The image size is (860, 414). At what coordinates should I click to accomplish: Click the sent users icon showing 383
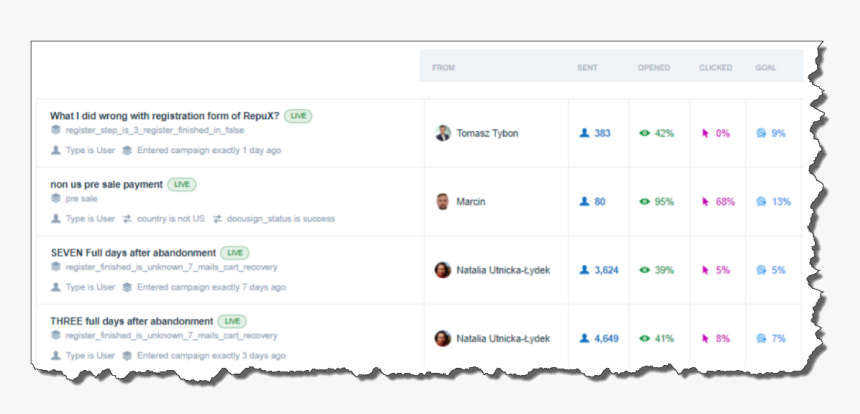[585, 133]
